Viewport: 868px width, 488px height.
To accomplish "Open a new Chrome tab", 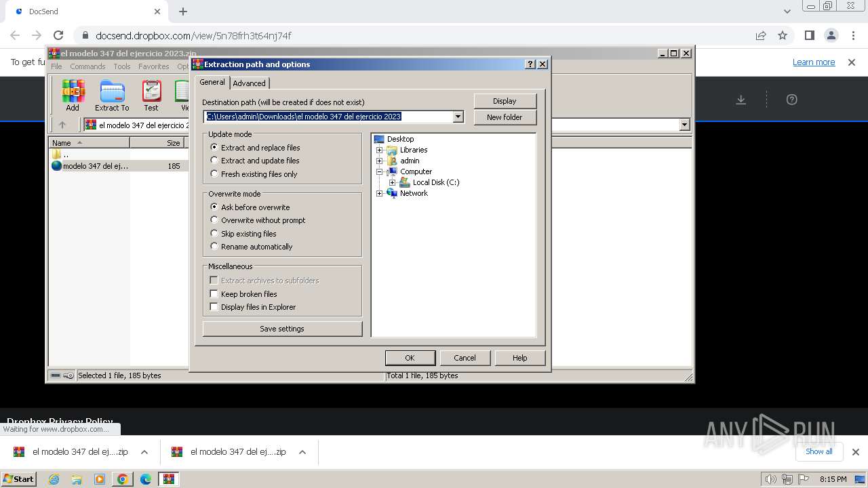I will [x=183, y=12].
